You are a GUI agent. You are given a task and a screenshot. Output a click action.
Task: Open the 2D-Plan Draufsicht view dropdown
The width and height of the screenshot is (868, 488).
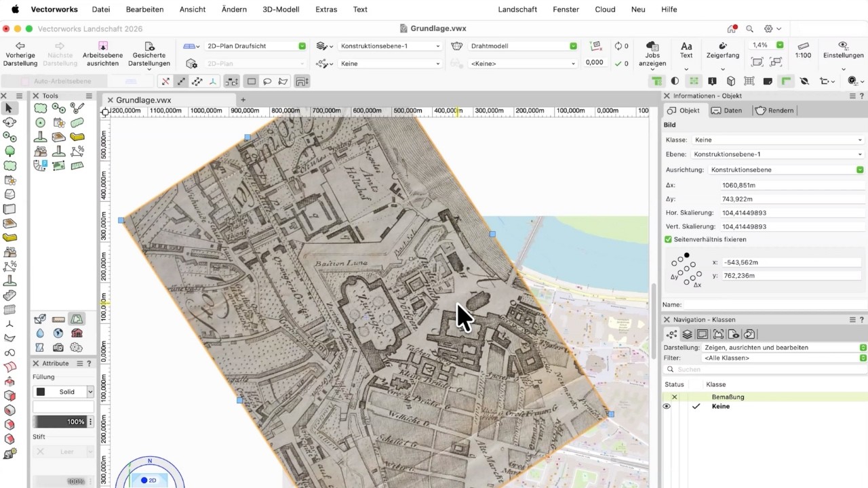tap(255, 46)
